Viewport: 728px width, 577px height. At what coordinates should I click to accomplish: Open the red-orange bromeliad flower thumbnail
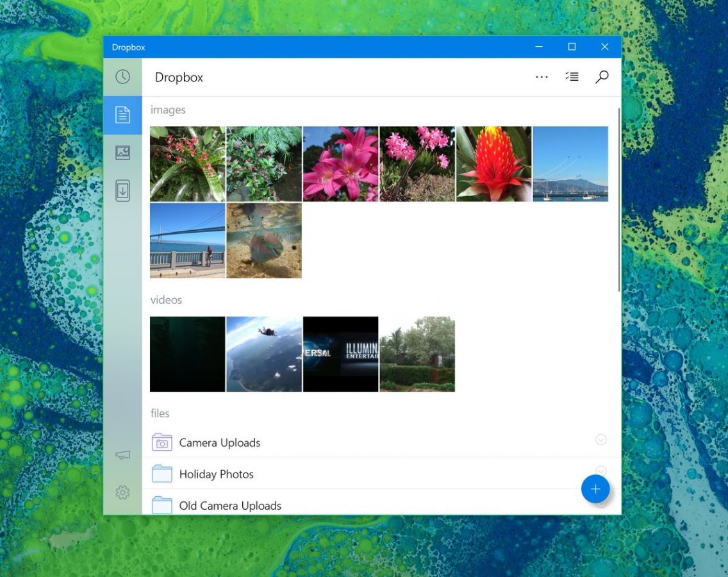click(494, 164)
